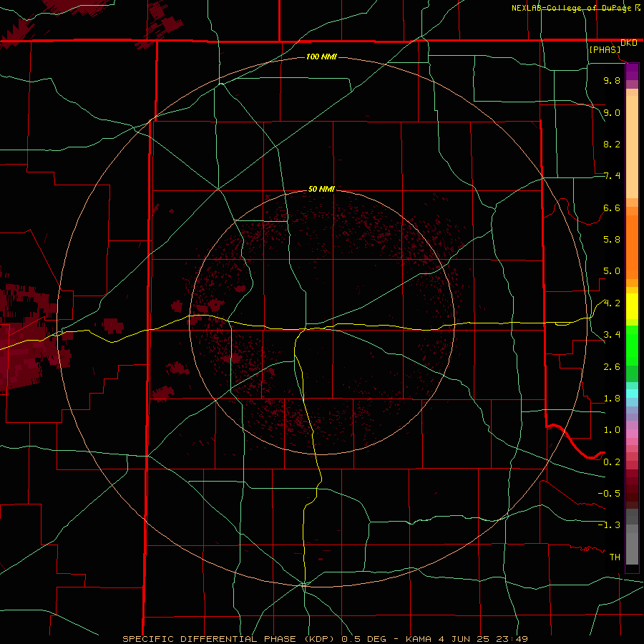Click the 6.6 value on the color scale
Screen dimensions: 644x644
coord(612,208)
